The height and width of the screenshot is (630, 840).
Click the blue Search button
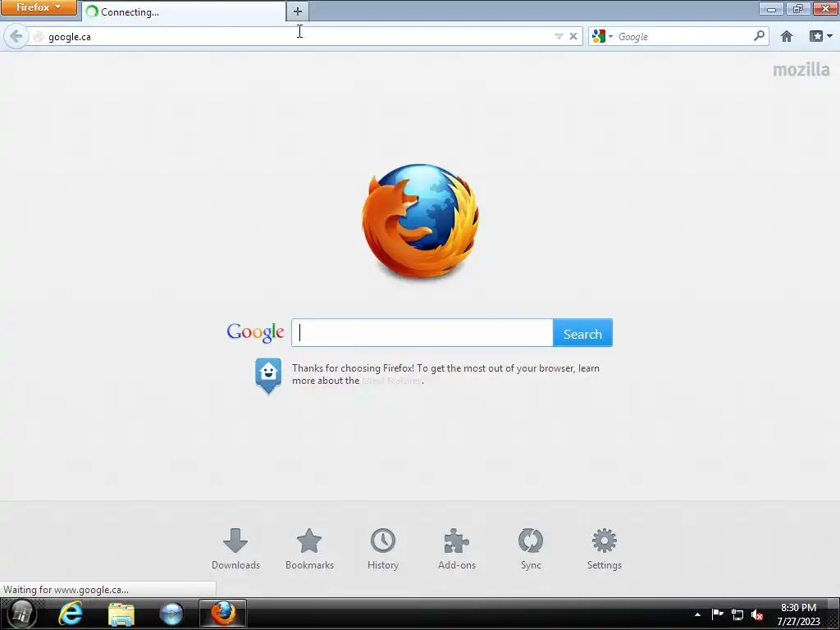tap(582, 333)
